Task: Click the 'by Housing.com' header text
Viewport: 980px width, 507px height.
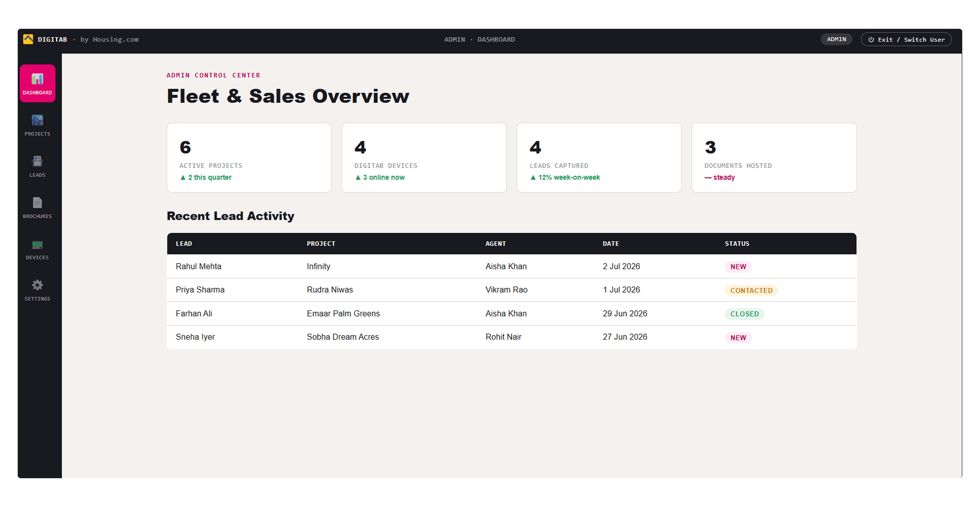Action: 109,39
